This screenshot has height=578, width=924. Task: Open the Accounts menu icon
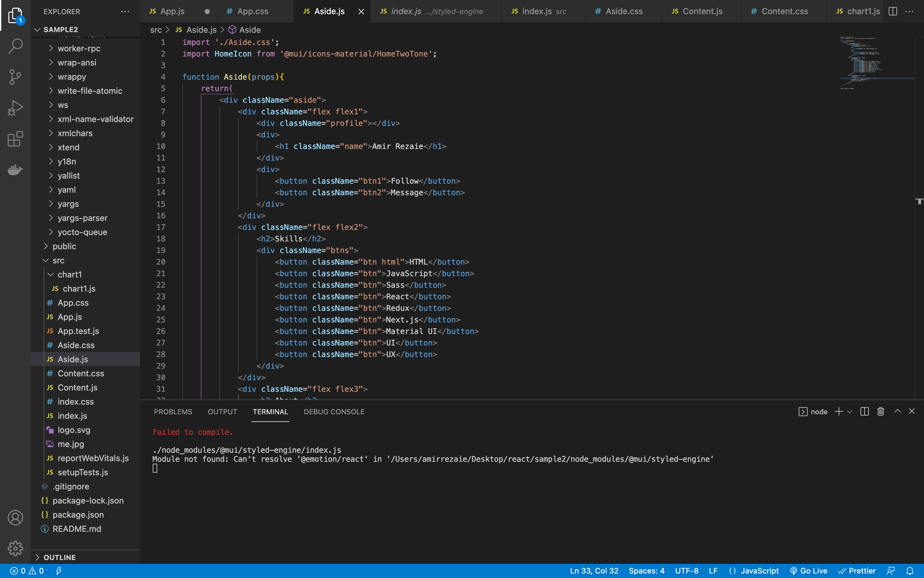click(x=15, y=518)
